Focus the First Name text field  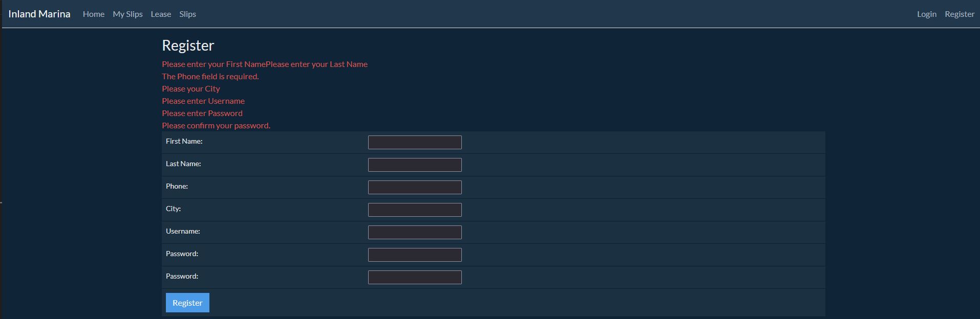point(415,143)
